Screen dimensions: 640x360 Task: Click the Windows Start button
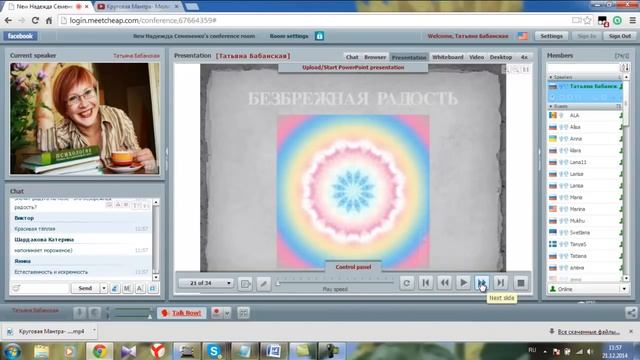pyautogui.click(x=12, y=351)
